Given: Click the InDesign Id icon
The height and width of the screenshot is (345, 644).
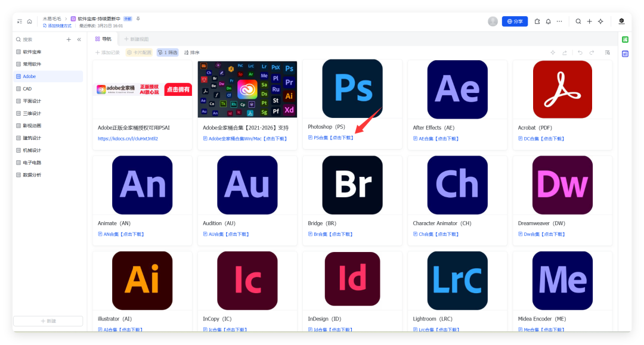Looking at the screenshot, I should point(352,279).
